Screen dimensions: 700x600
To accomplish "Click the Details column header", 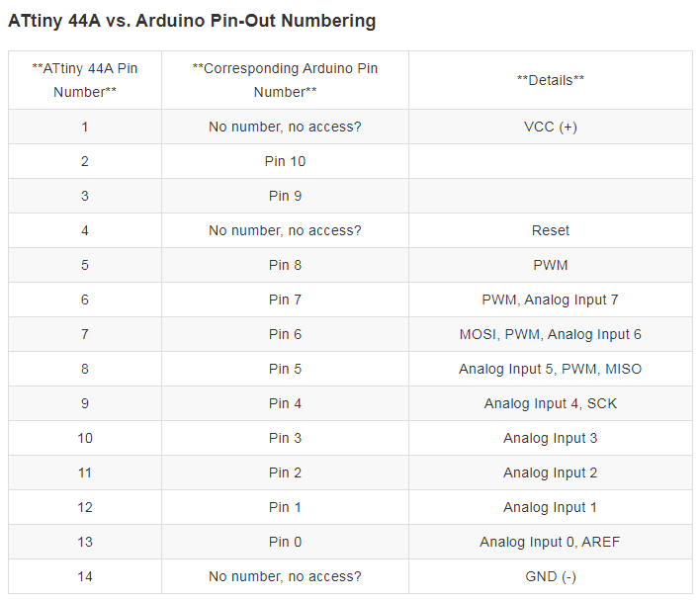I will pos(551,80).
